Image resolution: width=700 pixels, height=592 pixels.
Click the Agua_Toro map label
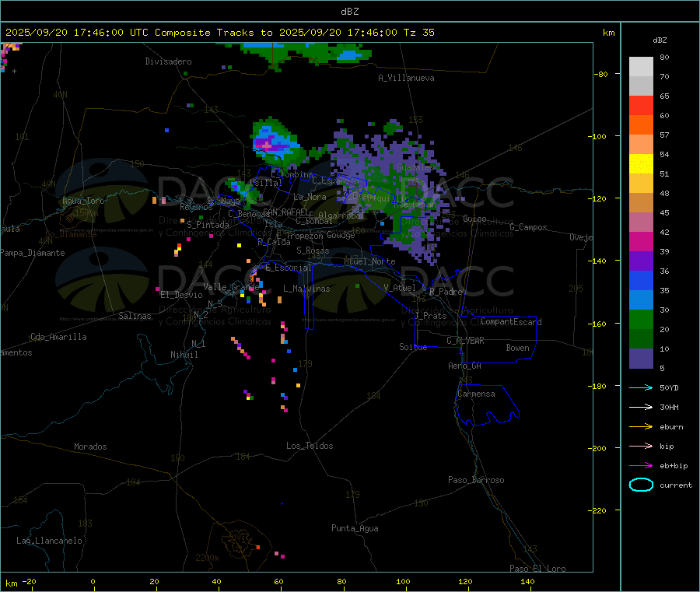point(83,201)
